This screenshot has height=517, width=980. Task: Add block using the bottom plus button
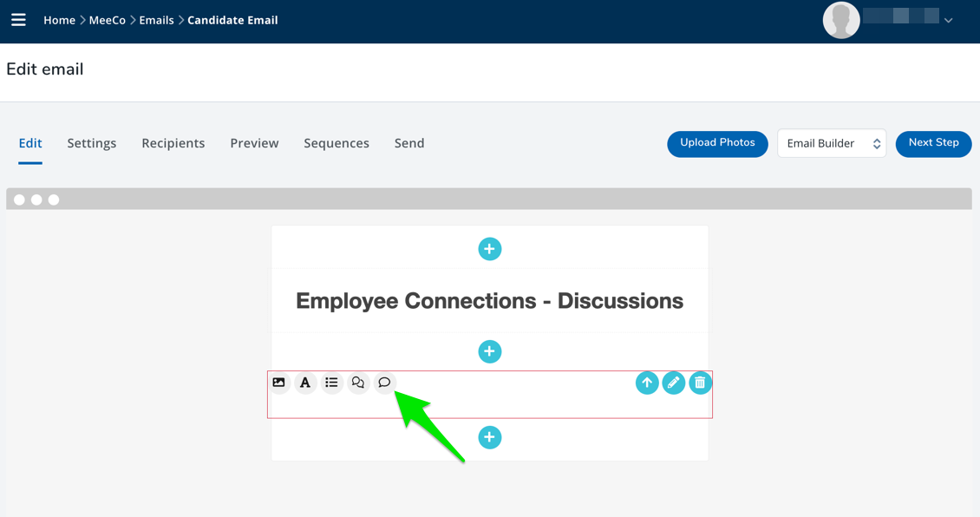[490, 437]
